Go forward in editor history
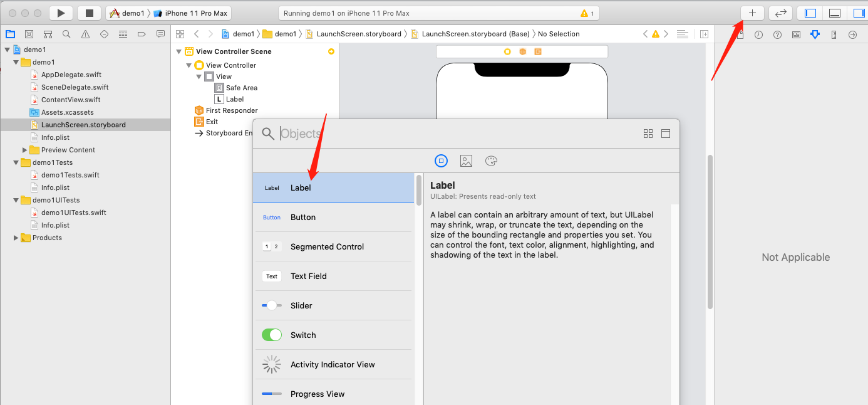This screenshot has width=868, height=405. tap(210, 34)
